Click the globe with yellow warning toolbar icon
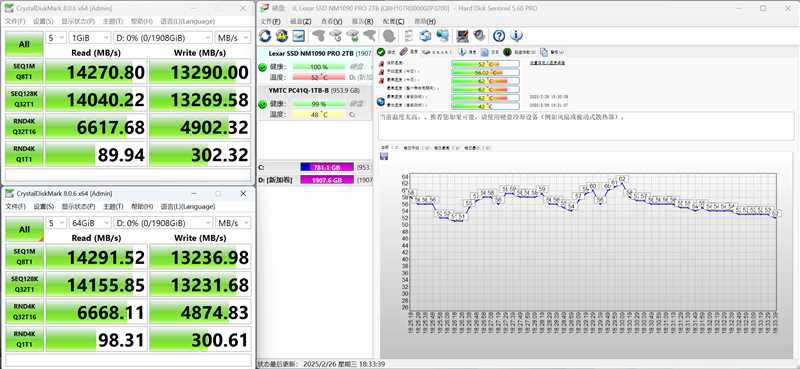Screen dimensions: 800x369 click(282, 36)
